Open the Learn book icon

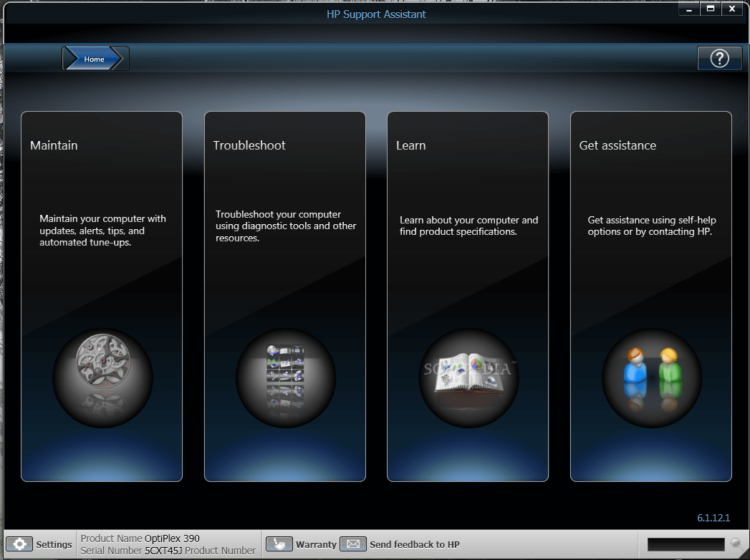[x=468, y=378]
